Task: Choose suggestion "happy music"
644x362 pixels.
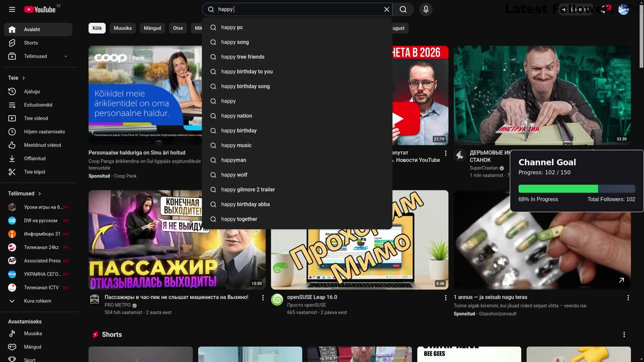Action: pos(297,145)
